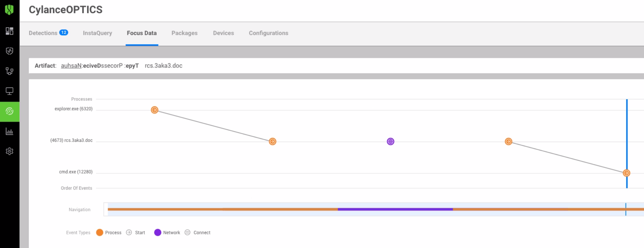Open the devices monitor sidebar icon

point(10,91)
